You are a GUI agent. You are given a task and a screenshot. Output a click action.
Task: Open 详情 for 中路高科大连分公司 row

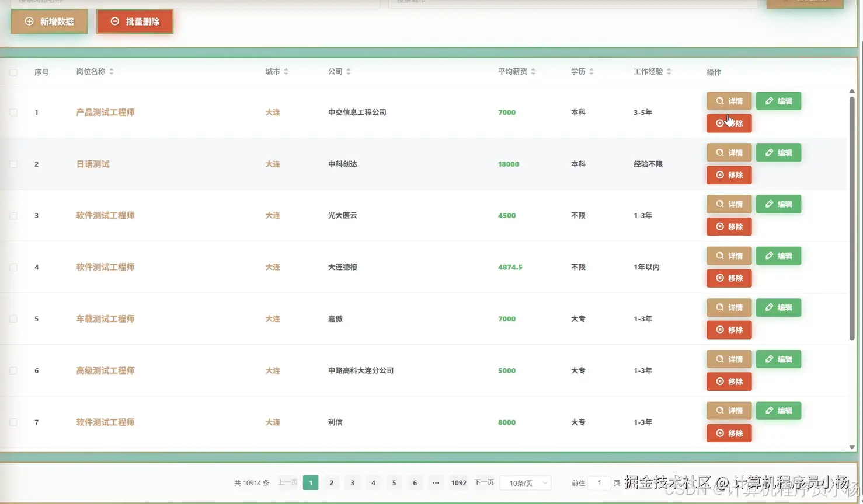[729, 359]
